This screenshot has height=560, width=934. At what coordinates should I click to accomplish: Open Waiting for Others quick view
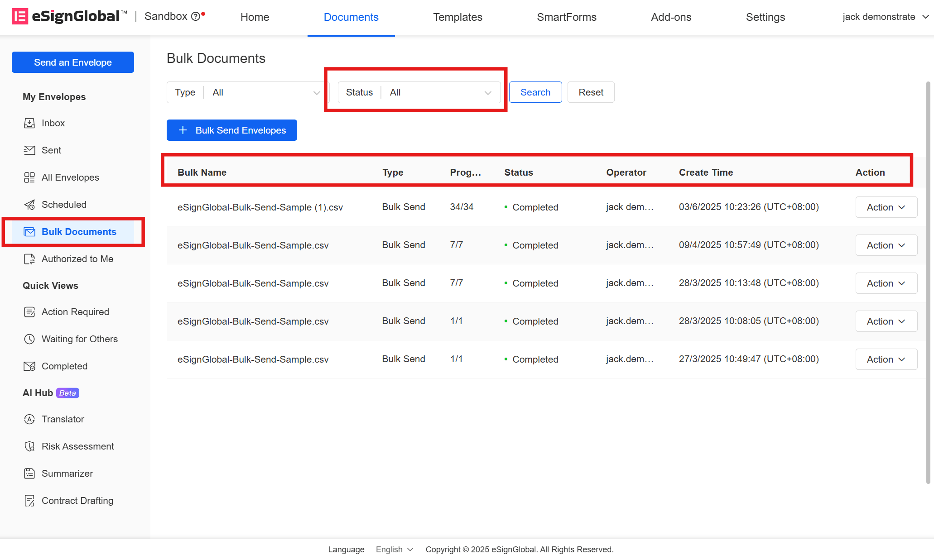pos(80,339)
